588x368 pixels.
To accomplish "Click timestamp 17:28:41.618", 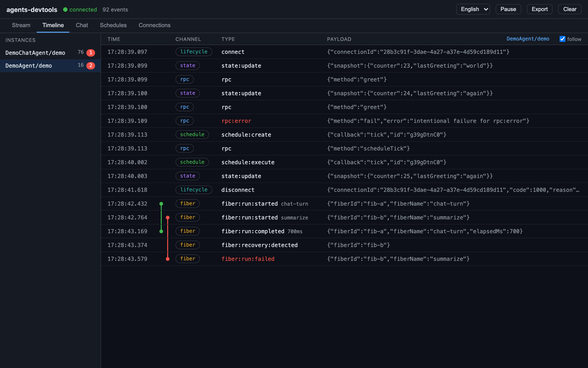I will point(127,190).
